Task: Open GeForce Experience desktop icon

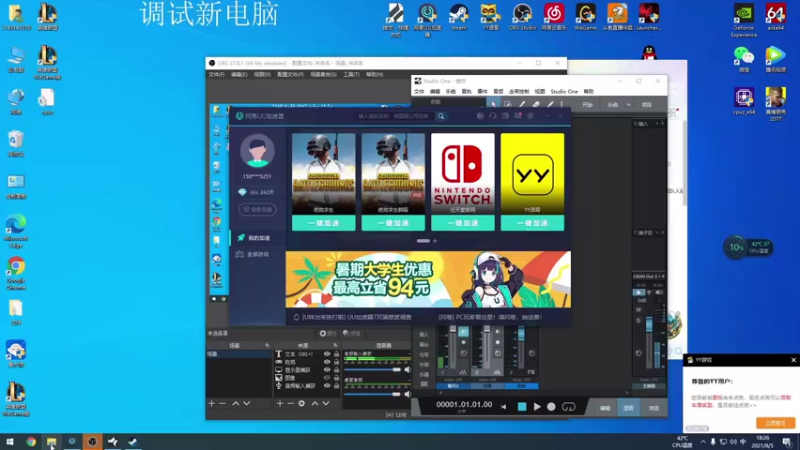Action: click(x=743, y=20)
